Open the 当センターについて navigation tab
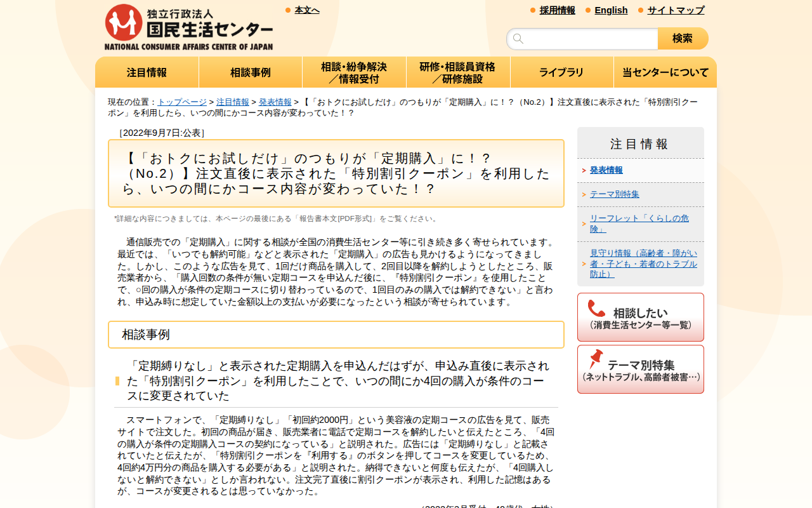 pos(665,72)
